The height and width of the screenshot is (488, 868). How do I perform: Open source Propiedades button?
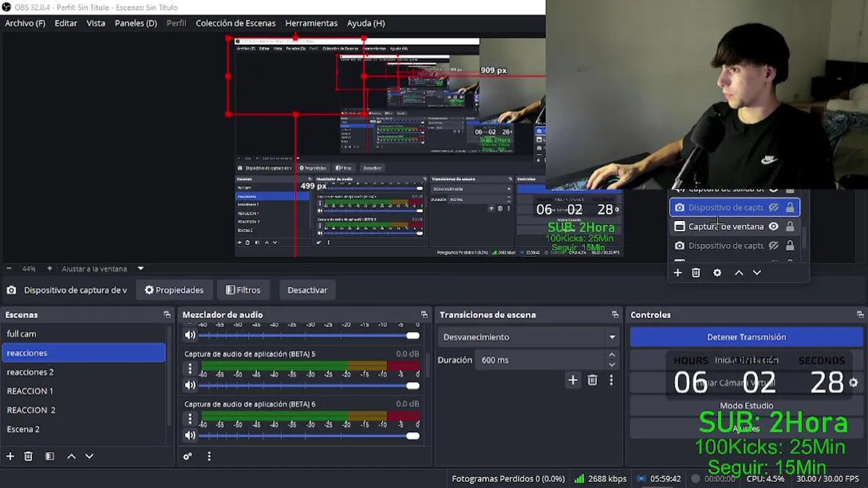tap(174, 290)
